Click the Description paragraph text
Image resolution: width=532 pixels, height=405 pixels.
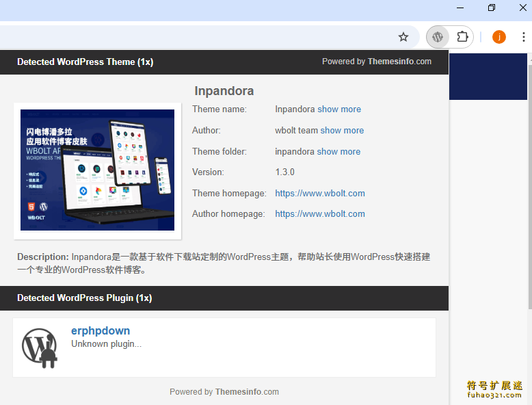click(x=224, y=263)
